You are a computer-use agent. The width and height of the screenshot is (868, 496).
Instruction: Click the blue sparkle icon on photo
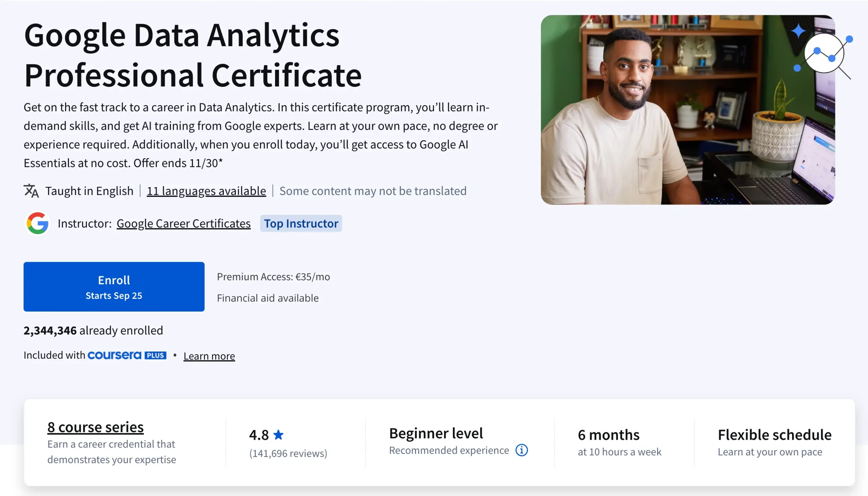pyautogui.click(x=798, y=31)
